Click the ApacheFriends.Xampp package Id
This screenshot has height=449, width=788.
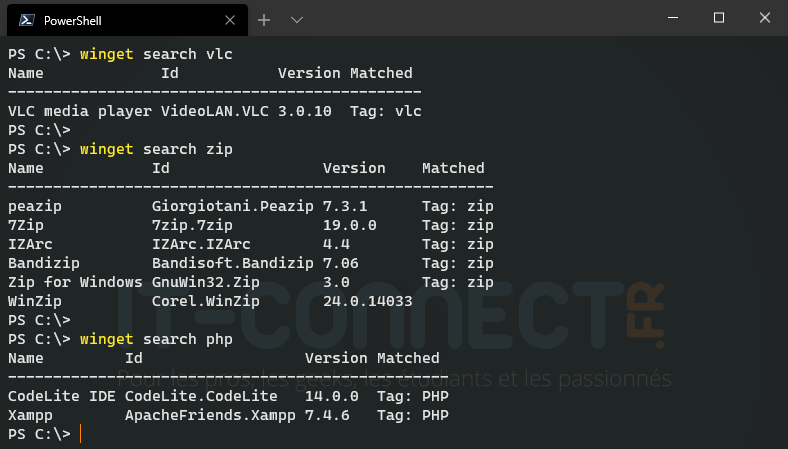[210, 415]
